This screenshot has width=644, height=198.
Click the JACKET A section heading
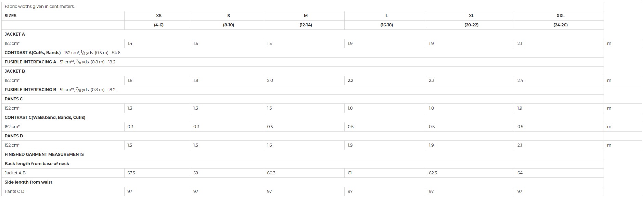tap(15, 34)
